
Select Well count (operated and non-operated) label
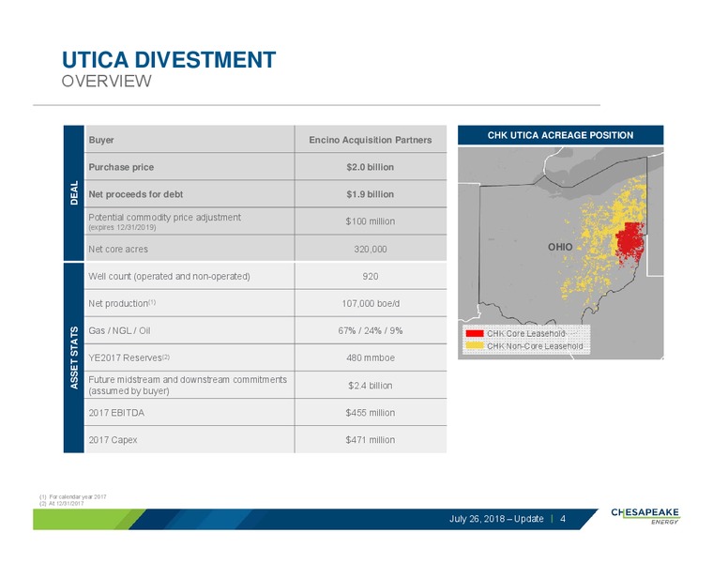click(x=169, y=277)
